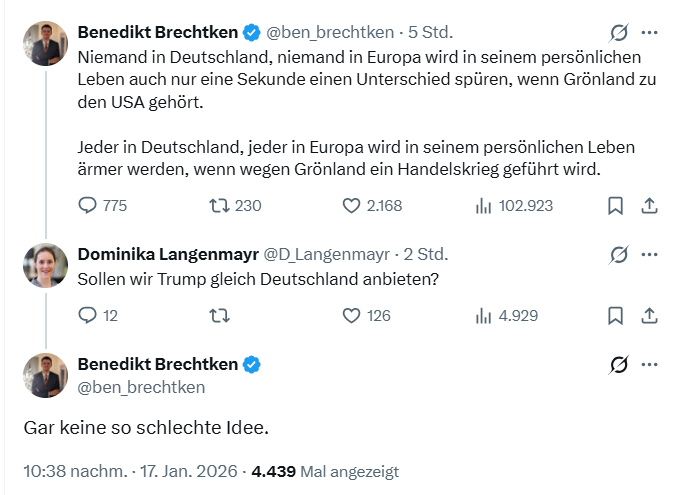675x495 pixels.
Task: Bookmark Dominika Langenmayr's reply
Action: pyautogui.click(x=615, y=315)
